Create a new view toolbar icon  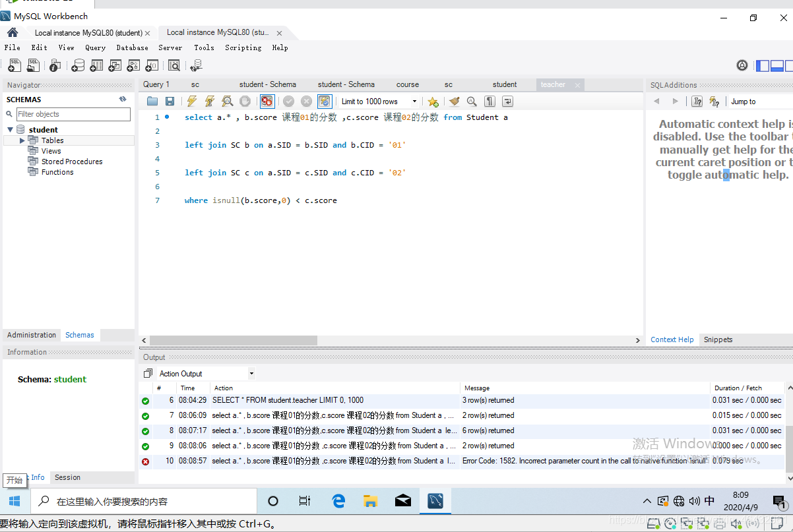point(115,65)
